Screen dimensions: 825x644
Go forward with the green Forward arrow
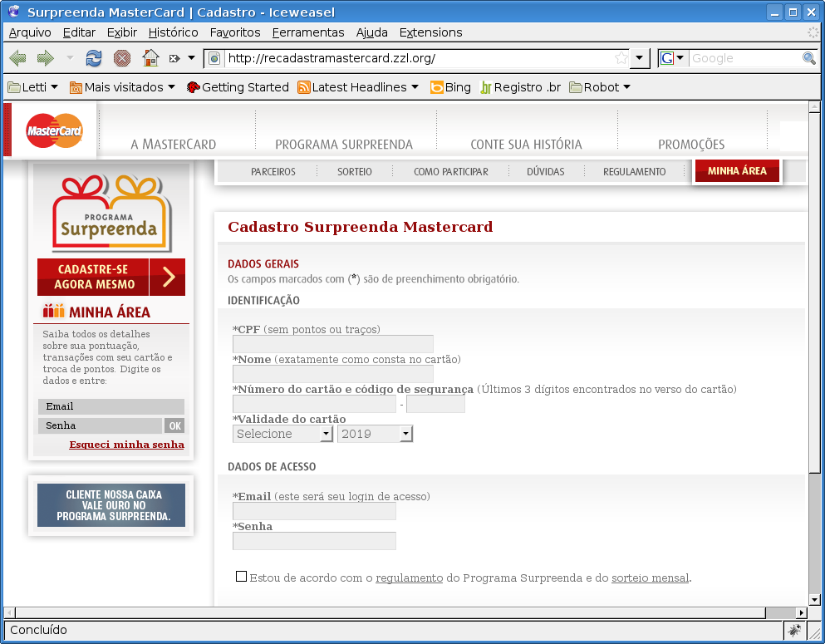click(45, 58)
